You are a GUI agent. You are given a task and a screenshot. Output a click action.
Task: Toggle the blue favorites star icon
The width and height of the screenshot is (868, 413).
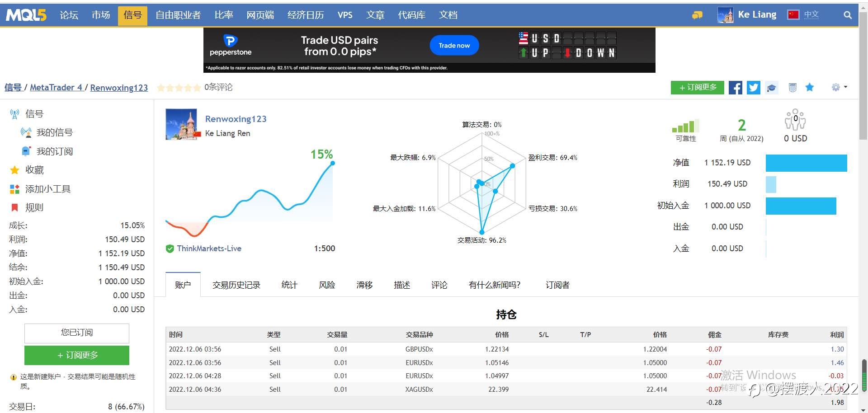pyautogui.click(x=809, y=87)
